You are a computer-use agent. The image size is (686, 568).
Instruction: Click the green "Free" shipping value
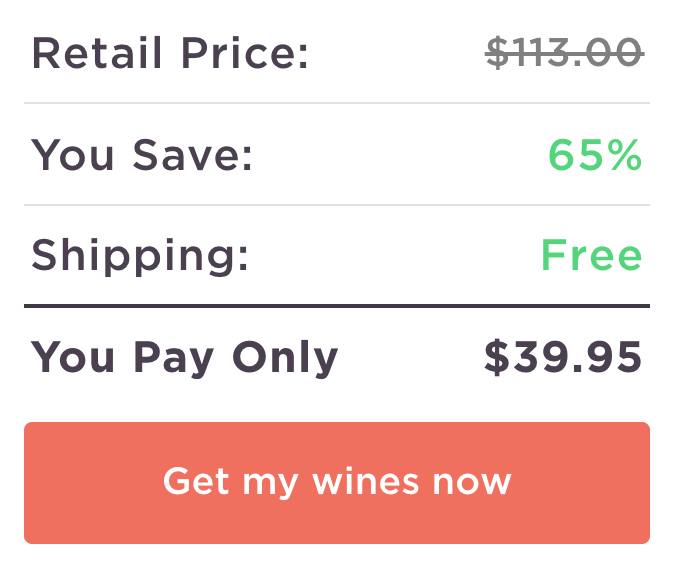(x=591, y=256)
